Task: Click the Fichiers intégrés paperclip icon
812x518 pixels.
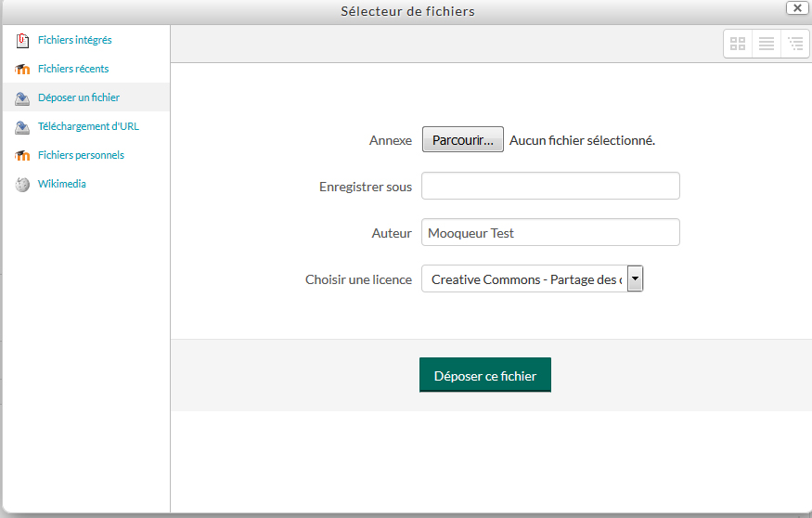Action: click(x=22, y=40)
